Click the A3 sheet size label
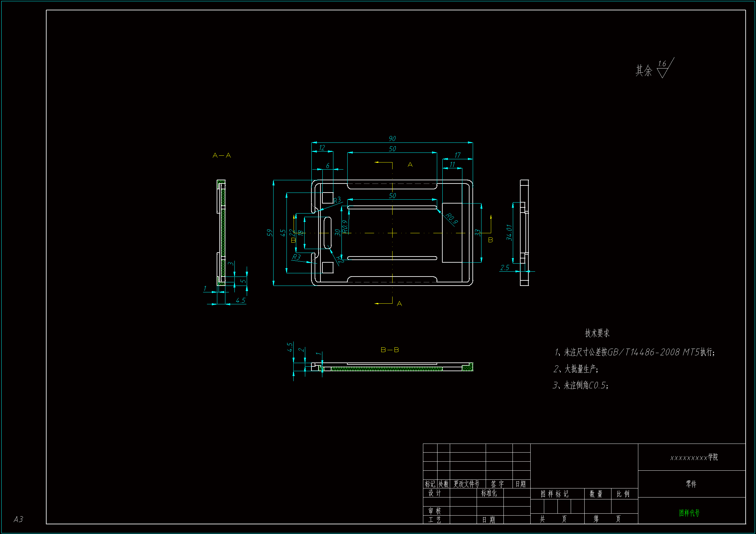 tap(18, 519)
